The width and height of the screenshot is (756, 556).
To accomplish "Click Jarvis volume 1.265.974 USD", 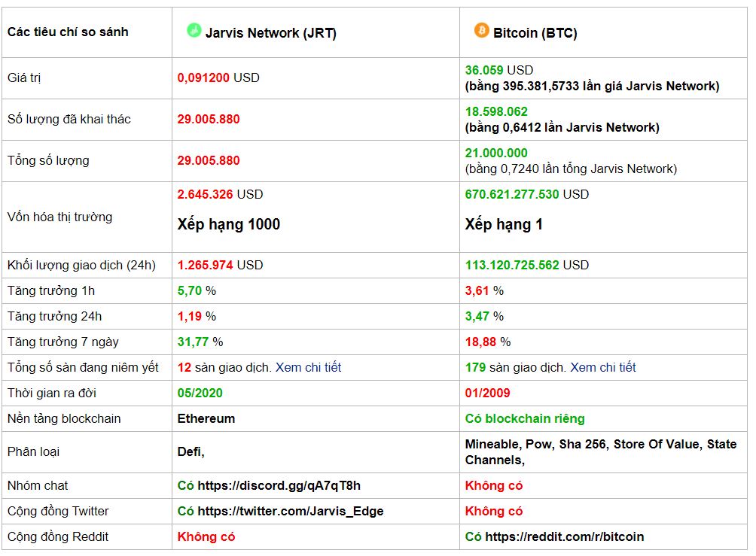I will 220,266.
